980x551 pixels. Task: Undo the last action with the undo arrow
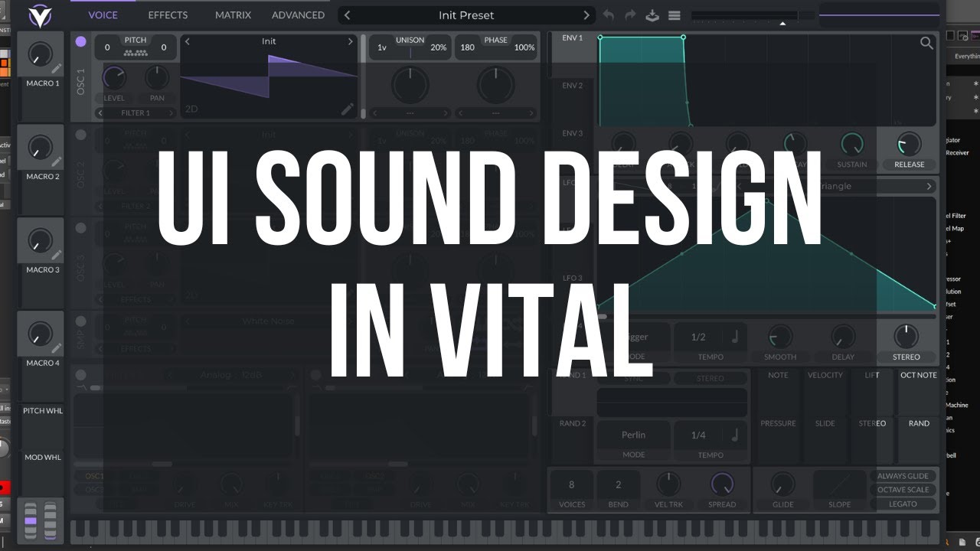coord(609,15)
